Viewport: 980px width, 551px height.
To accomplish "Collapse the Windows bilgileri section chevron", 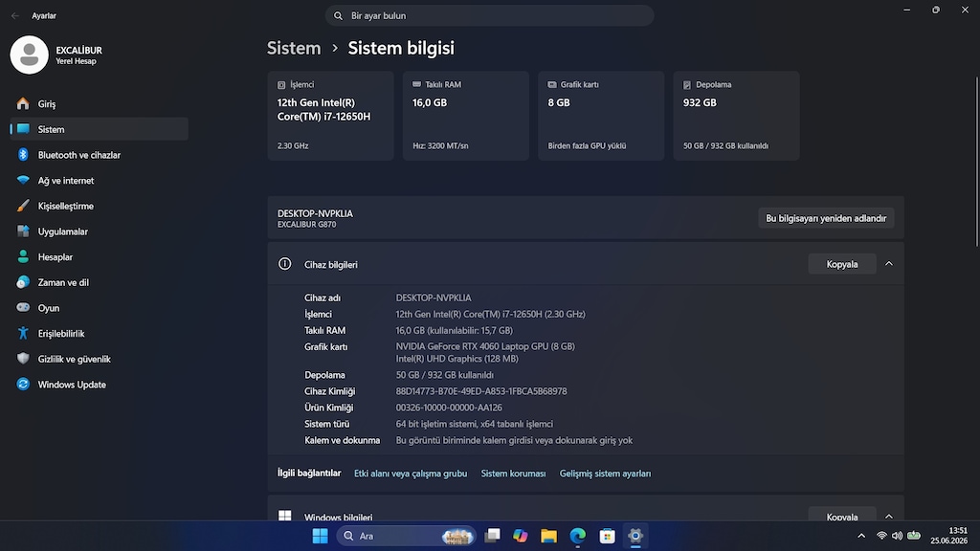I will pos(889,516).
